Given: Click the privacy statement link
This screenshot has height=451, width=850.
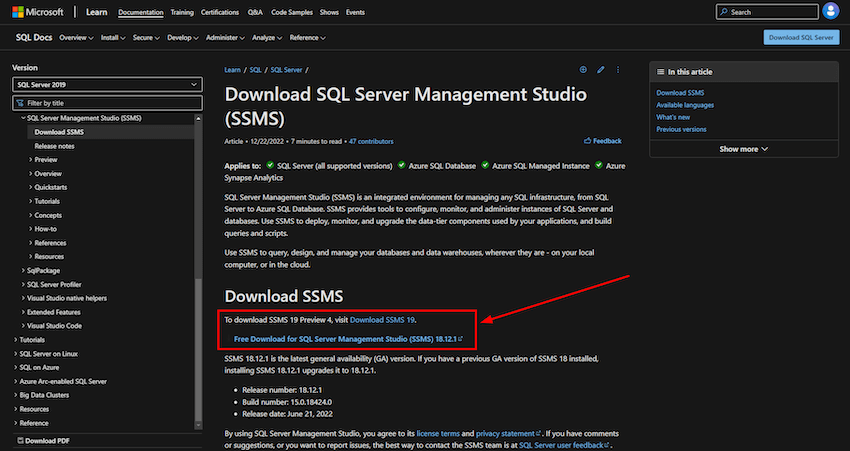Looking at the screenshot, I should click(508, 434).
